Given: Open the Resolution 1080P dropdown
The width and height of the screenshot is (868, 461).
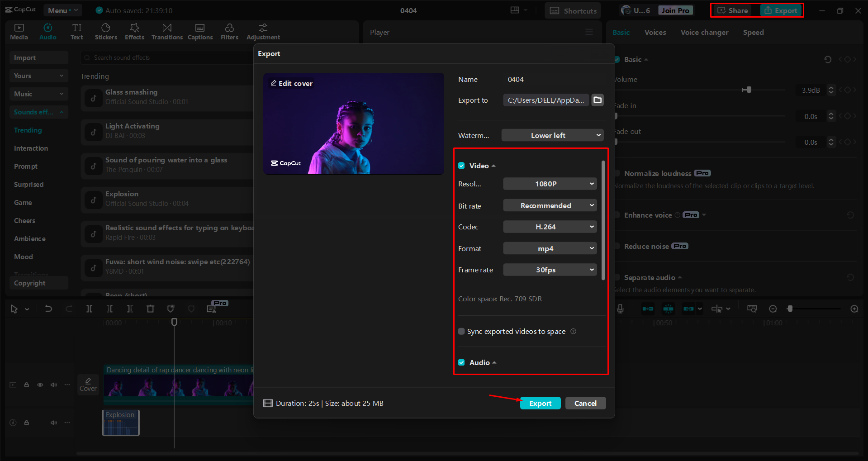Looking at the screenshot, I should 550,184.
